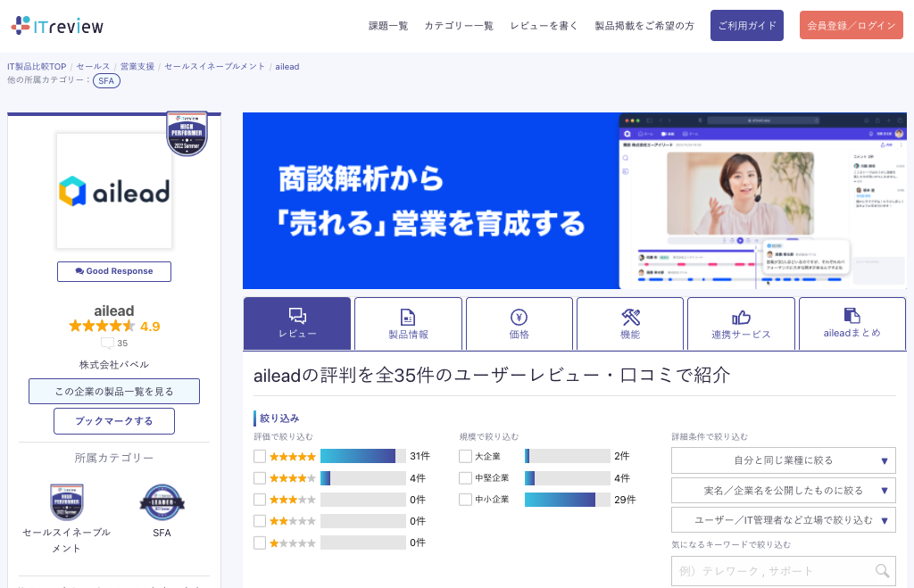This screenshot has width=914, height=588.
Task: Check the three-star filter checkbox
Action: 260,500
